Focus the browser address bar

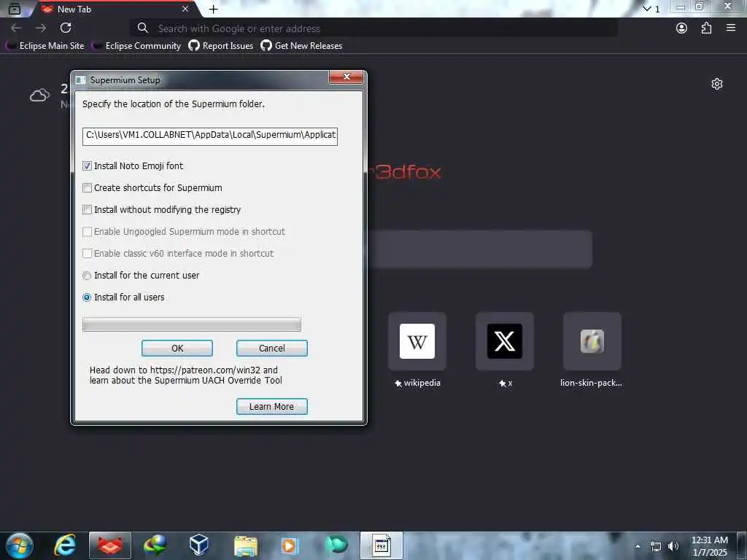(x=374, y=28)
